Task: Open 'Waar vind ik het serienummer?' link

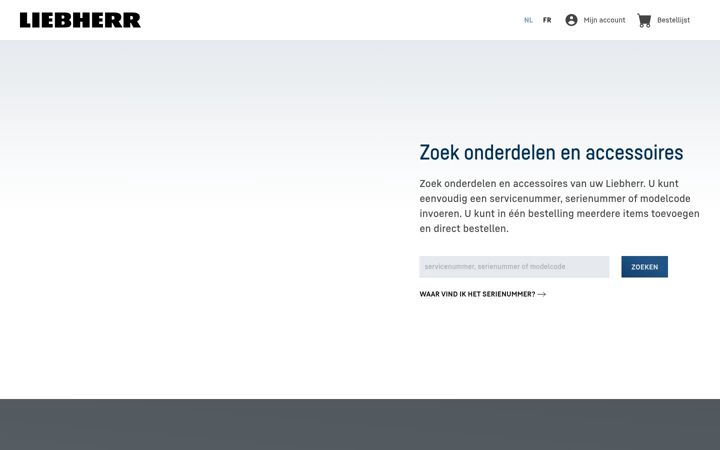Action: click(477, 294)
